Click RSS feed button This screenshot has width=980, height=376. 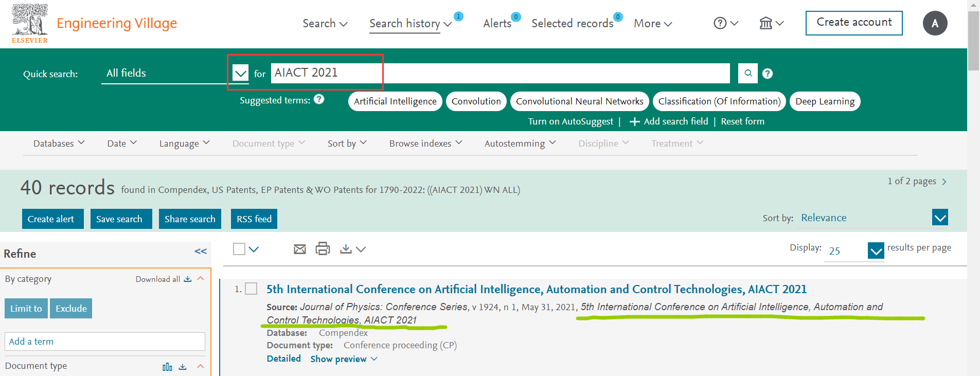(x=254, y=219)
